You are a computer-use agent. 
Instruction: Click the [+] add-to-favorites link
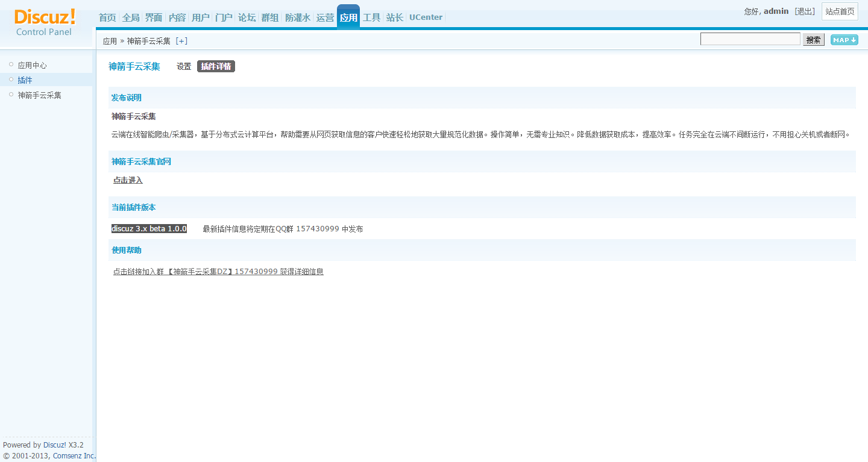(x=181, y=41)
